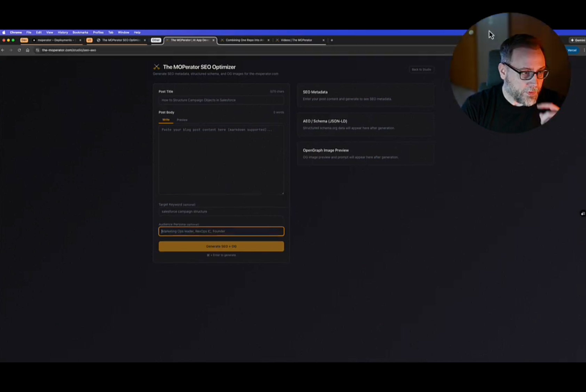
Task: Click the Other tab group label
Action: 156,40
